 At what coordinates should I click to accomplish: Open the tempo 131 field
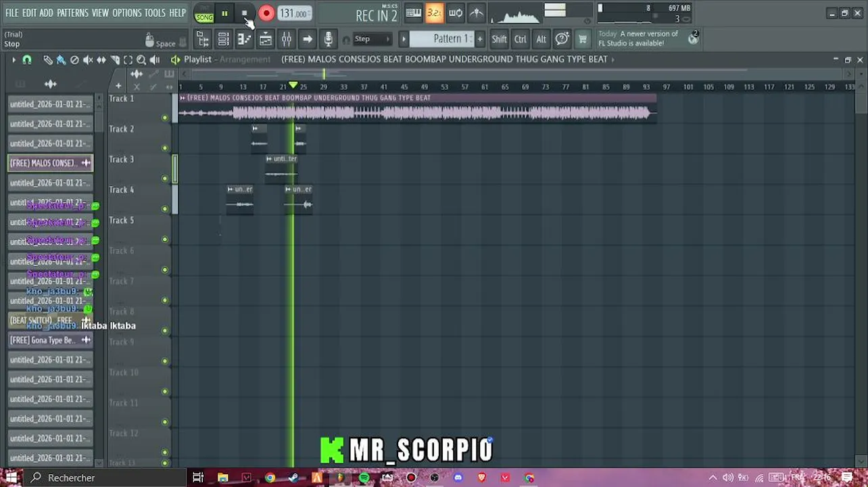pos(294,14)
